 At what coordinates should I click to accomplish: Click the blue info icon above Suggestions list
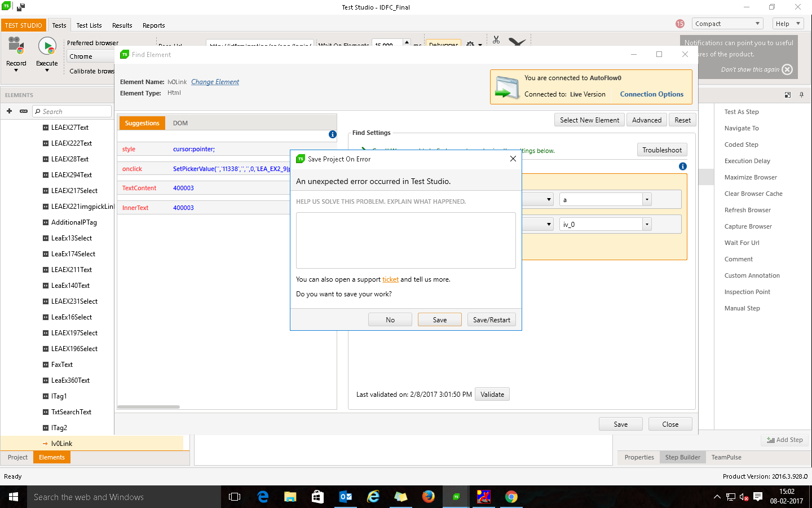tap(333, 134)
